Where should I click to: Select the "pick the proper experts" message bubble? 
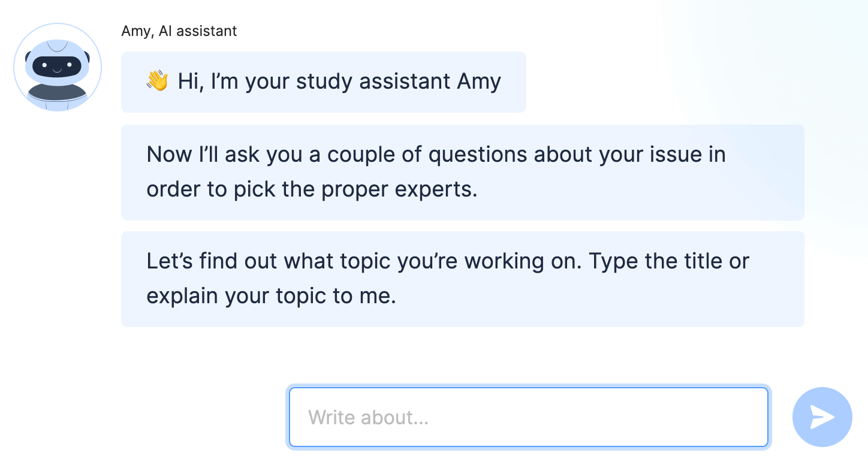(x=462, y=173)
